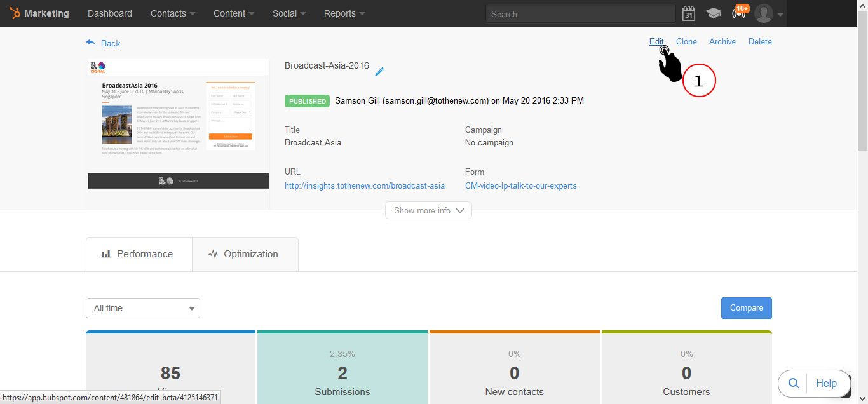Open the Dashboard menu item
Image resolution: width=868 pixels, height=404 pixels.
pos(110,13)
